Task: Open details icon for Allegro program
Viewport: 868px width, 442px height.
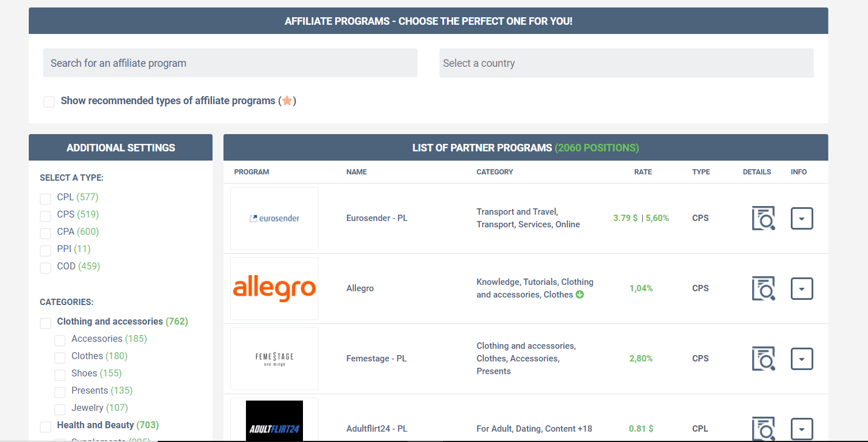Action: coord(764,288)
